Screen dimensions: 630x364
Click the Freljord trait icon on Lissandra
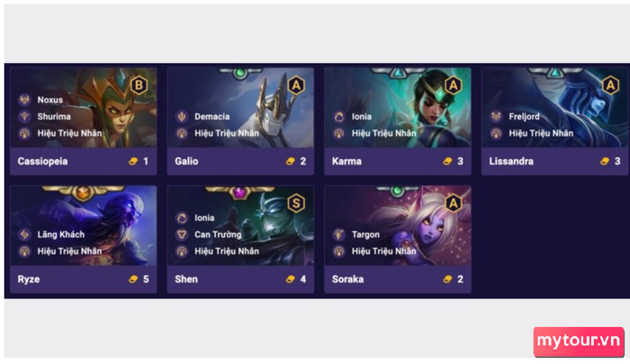[x=496, y=116]
